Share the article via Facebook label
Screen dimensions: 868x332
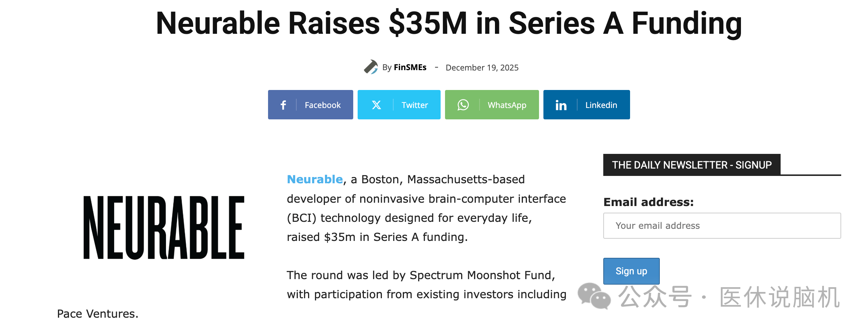[x=322, y=105]
